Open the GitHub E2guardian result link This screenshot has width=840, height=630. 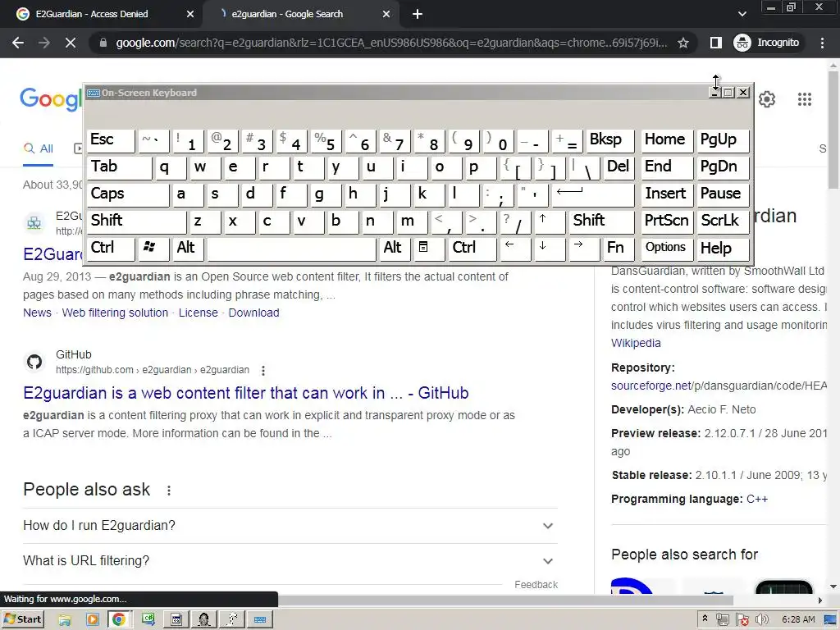(x=246, y=393)
